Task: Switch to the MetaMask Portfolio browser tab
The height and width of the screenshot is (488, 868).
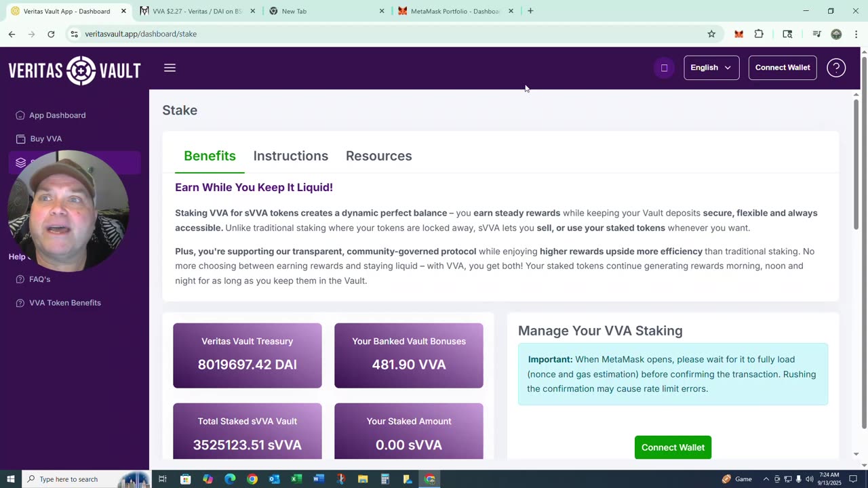Action: click(454, 11)
